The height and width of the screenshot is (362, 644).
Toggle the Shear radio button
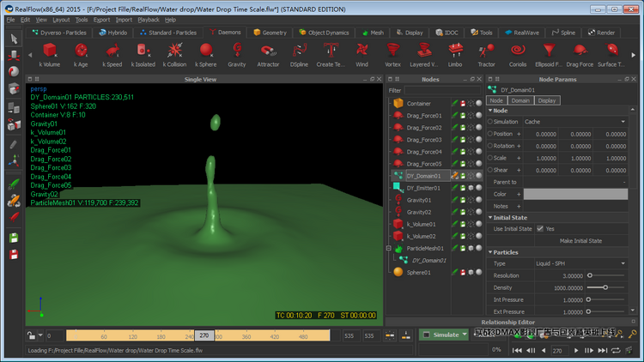click(x=490, y=170)
